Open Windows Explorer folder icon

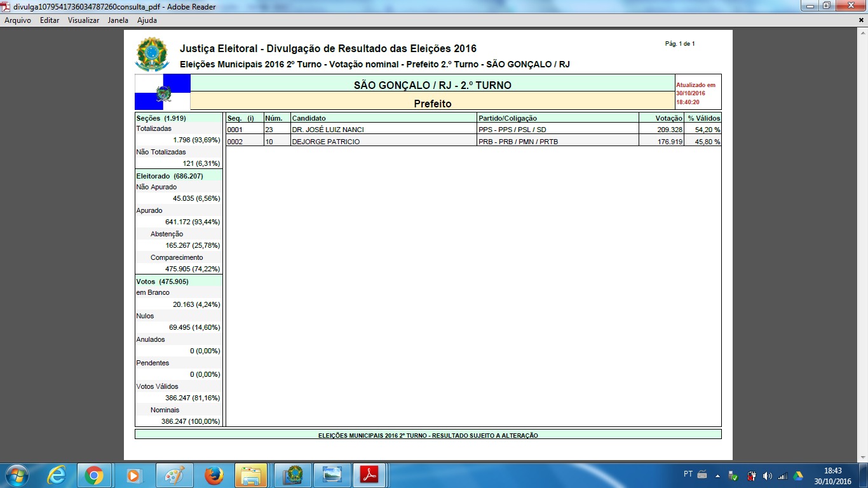coord(251,475)
